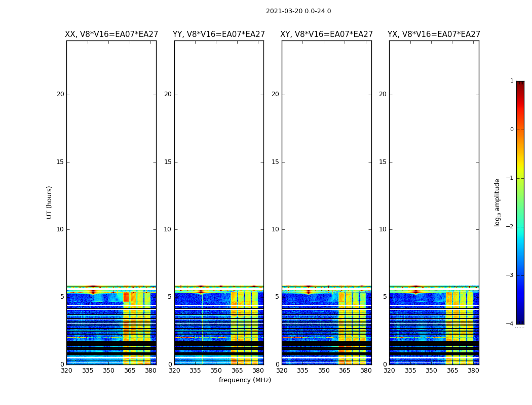Click the colorbar tick label −2
The width and height of the screenshot is (532, 405).
(x=511, y=227)
